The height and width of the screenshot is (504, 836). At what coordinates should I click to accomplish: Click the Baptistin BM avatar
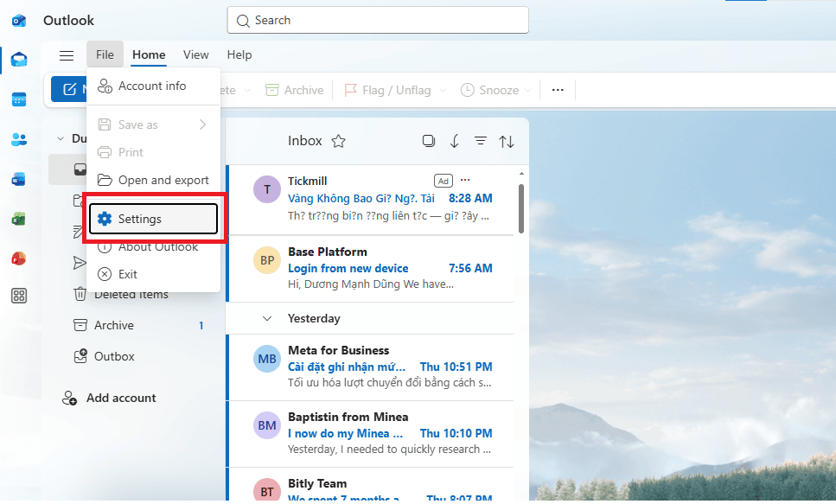(x=267, y=425)
